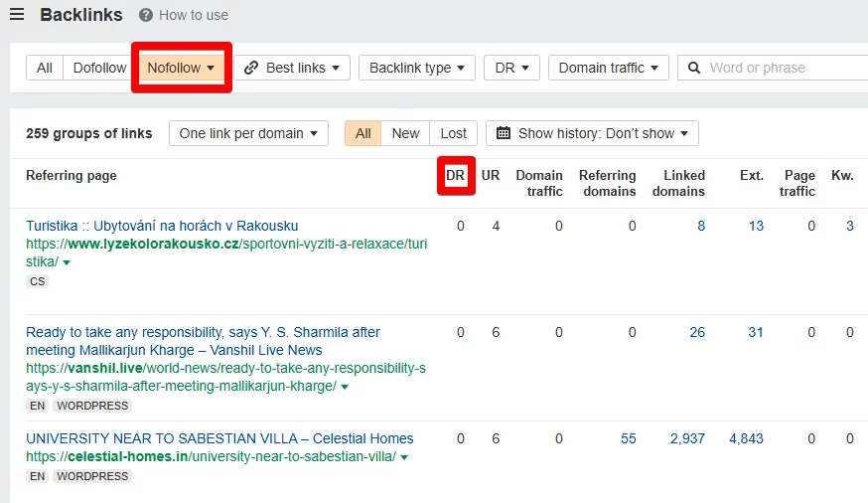Click the EN tag under vanshil.live
The width and height of the screenshot is (868, 503).
pyautogui.click(x=37, y=406)
